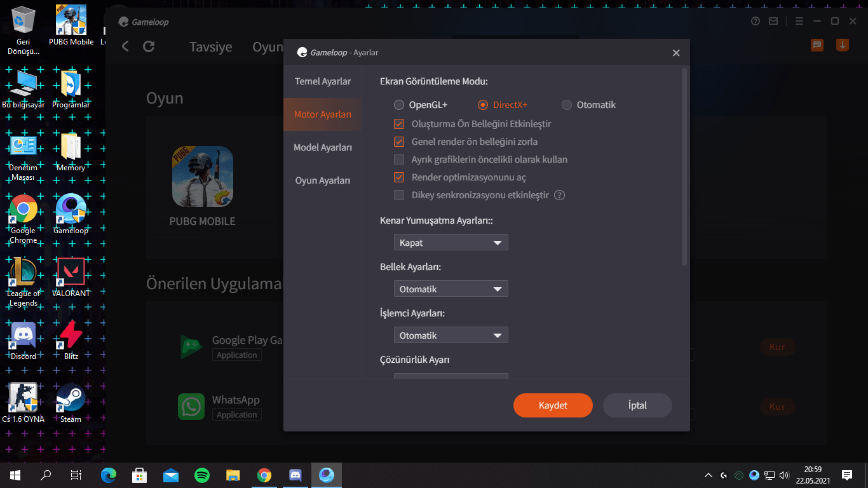Click the orange download arrow icon
Screen dimensions: 868x488
(843, 45)
